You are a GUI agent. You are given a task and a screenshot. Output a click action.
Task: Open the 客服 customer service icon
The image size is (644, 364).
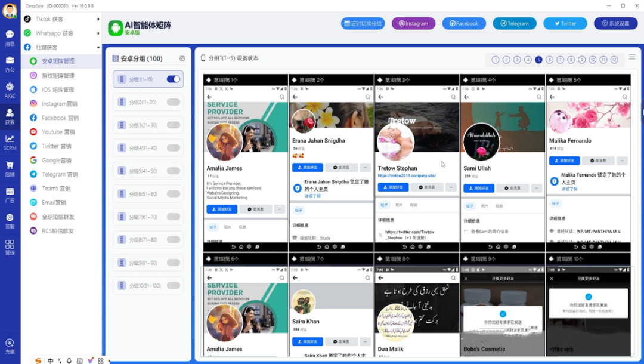point(10,220)
